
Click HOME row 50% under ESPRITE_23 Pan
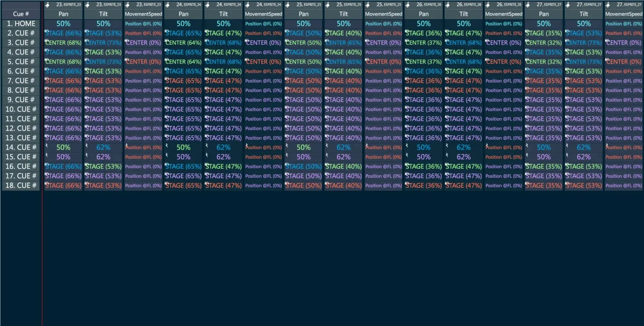(63, 24)
